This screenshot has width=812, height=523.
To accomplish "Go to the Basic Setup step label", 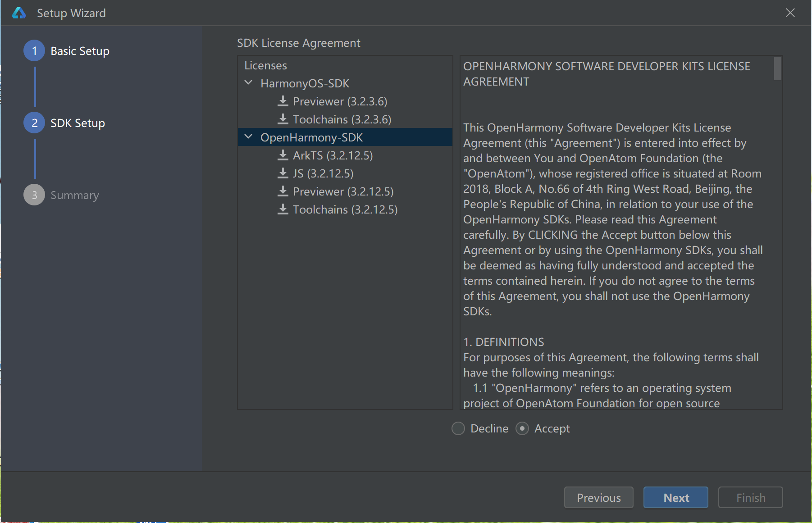I will 80,51.
